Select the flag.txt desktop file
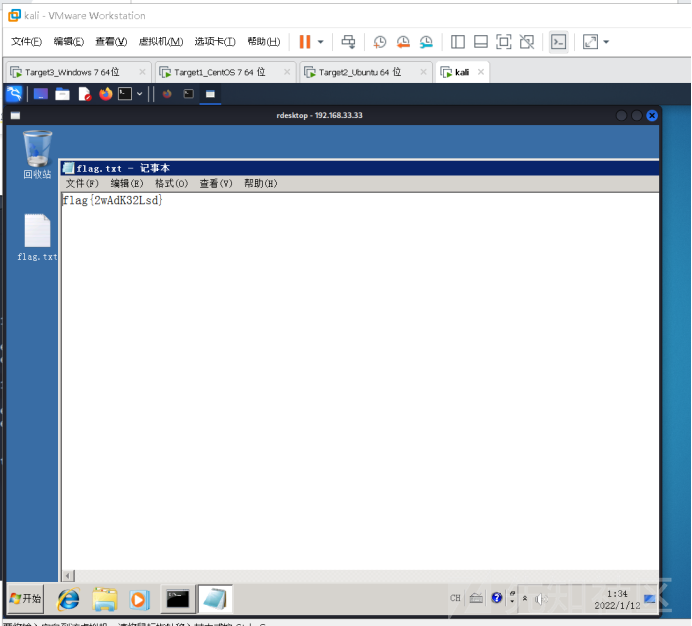692x626 pixels. point(38,238)
